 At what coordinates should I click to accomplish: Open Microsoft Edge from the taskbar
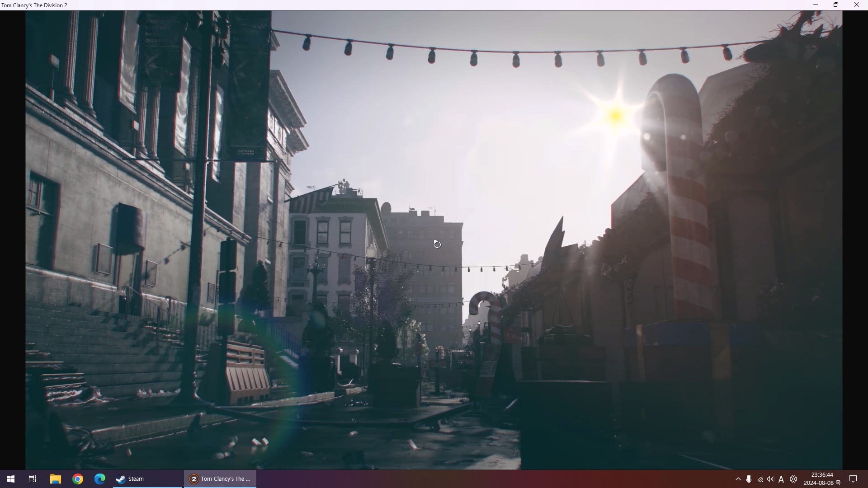point(100,479)
